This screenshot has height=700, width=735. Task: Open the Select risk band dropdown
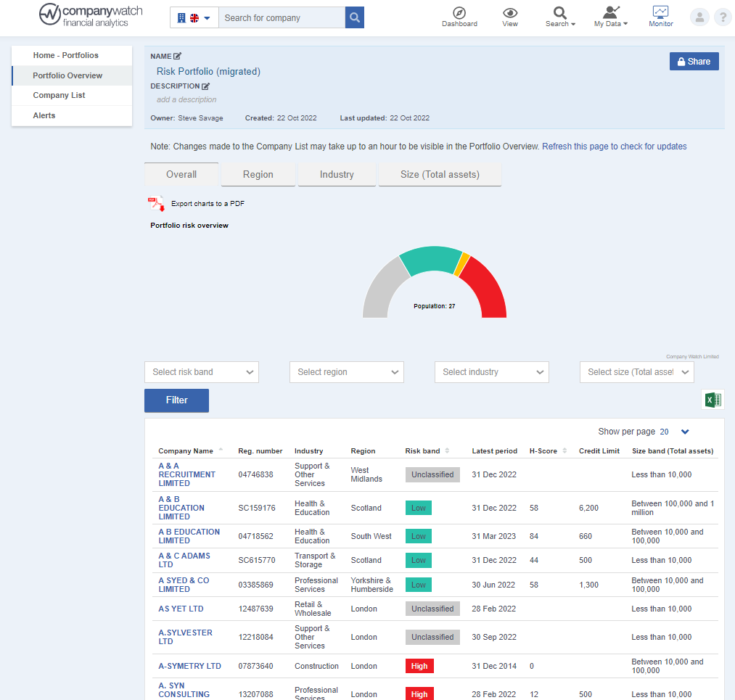(x=201, y=371)
